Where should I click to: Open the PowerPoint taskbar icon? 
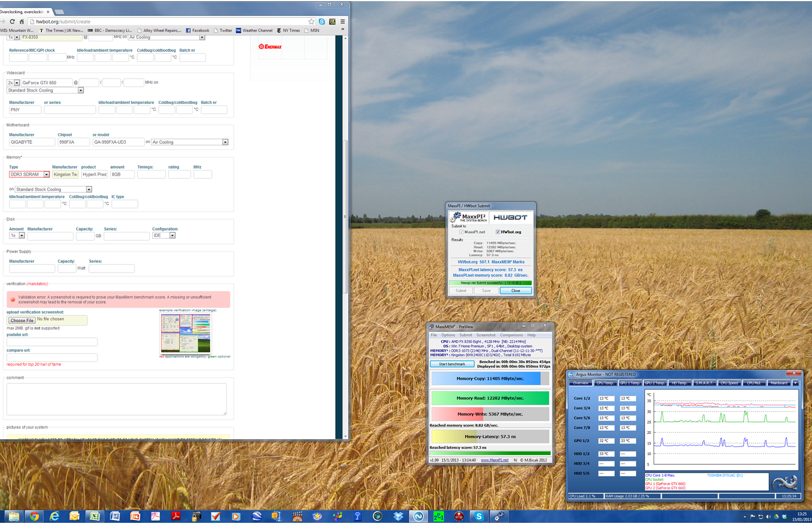point(135,516)
